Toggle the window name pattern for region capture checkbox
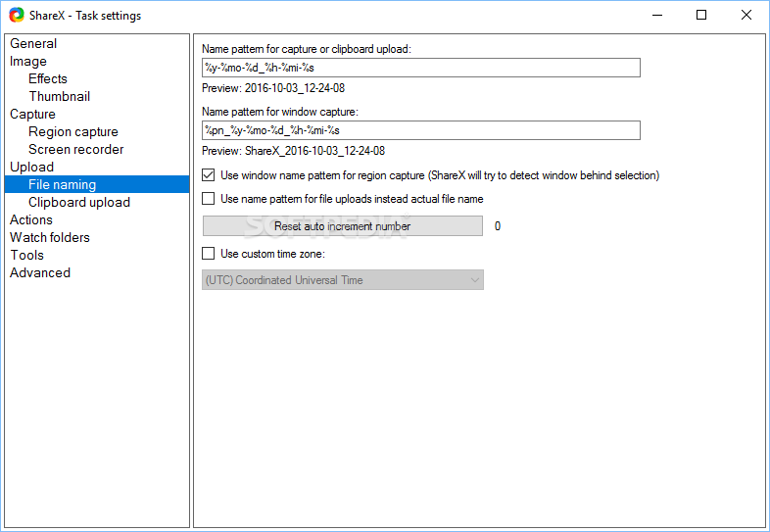The image size is (770, 532). coord(209,174)
